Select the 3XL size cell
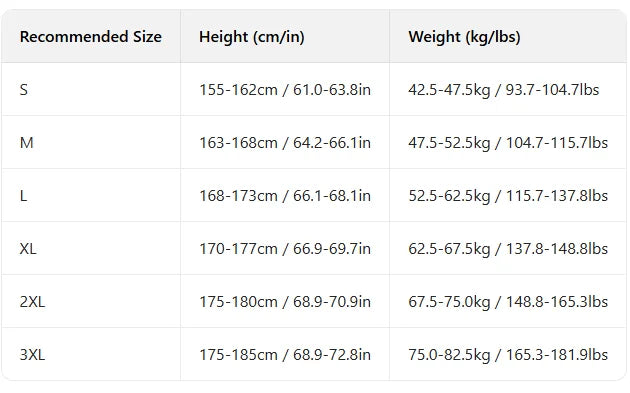Viewport: 630px width, 393px height. 91,354
